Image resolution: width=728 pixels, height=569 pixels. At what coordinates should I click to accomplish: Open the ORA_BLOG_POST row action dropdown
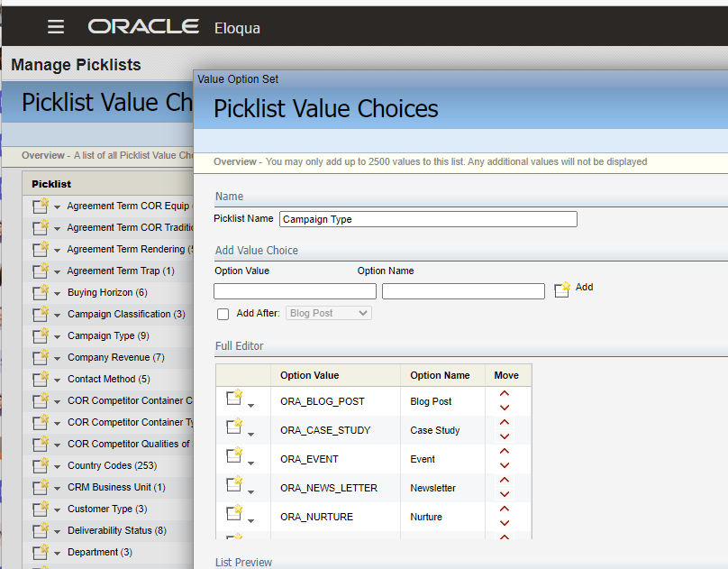[x=250, y=406]
